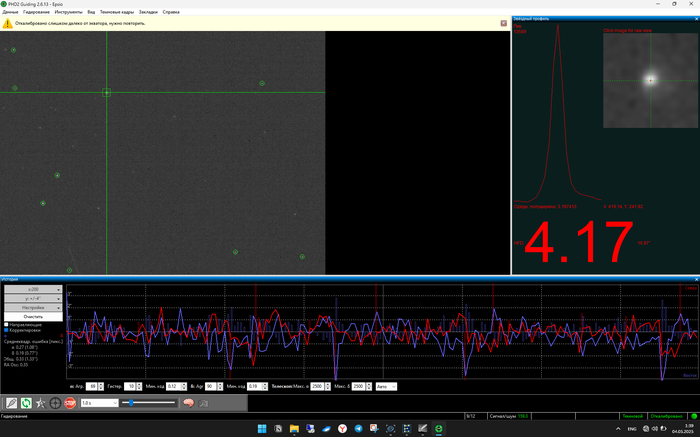Image resolution: width=700 pixels, height=437 pixels.
Task: Dismiss the yellow calibration warning bar
Action: click(502, 23)
